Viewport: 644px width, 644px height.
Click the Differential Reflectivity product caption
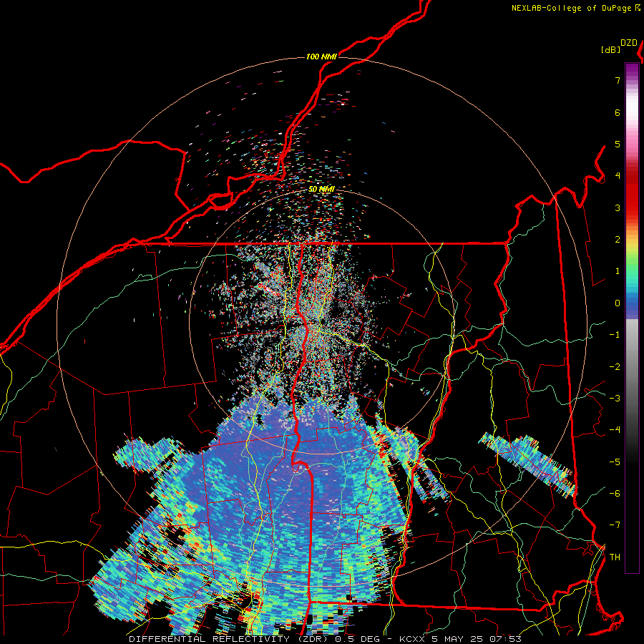(325, 639)
